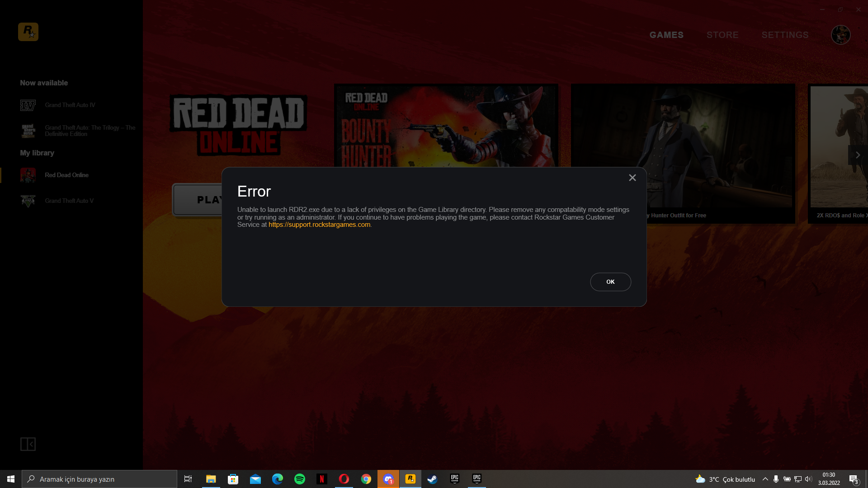Close the Error dialog with X
The height and width of the screenshot is (488, 868).
(632, 178)
